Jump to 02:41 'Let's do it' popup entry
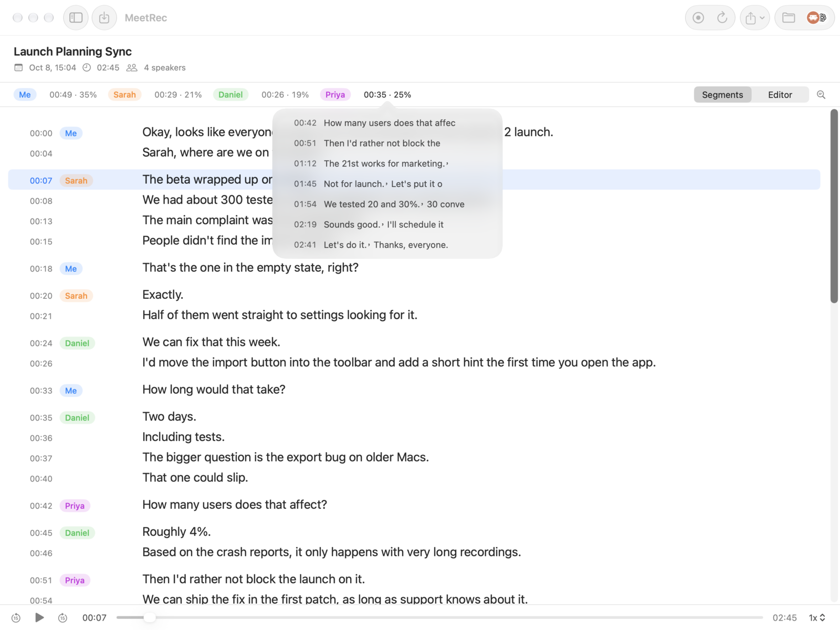Screen dimensions: 840x630 (387, 245)
